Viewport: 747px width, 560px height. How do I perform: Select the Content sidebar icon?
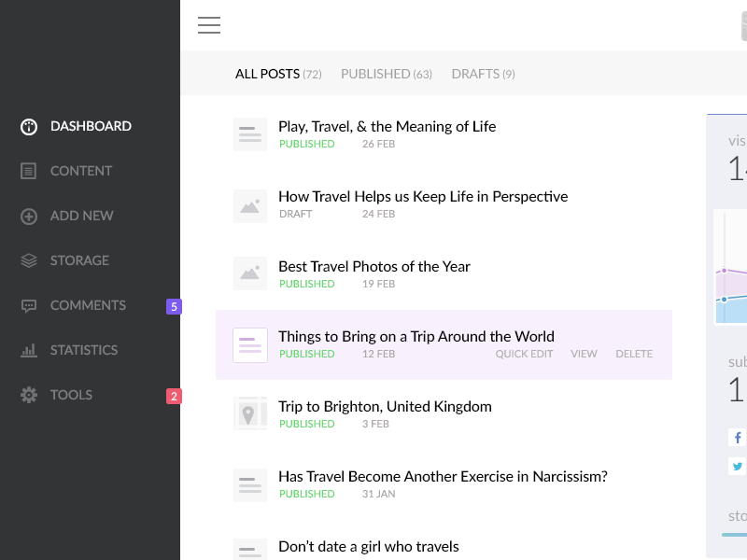[x=29, y=171]
